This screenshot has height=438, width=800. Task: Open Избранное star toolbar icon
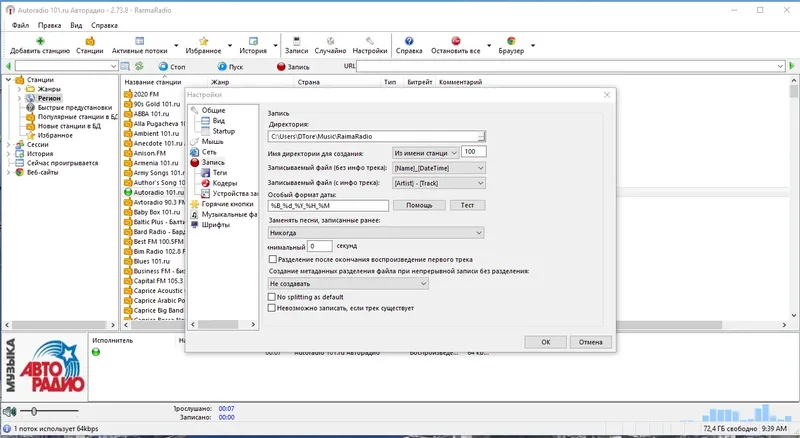204,41
